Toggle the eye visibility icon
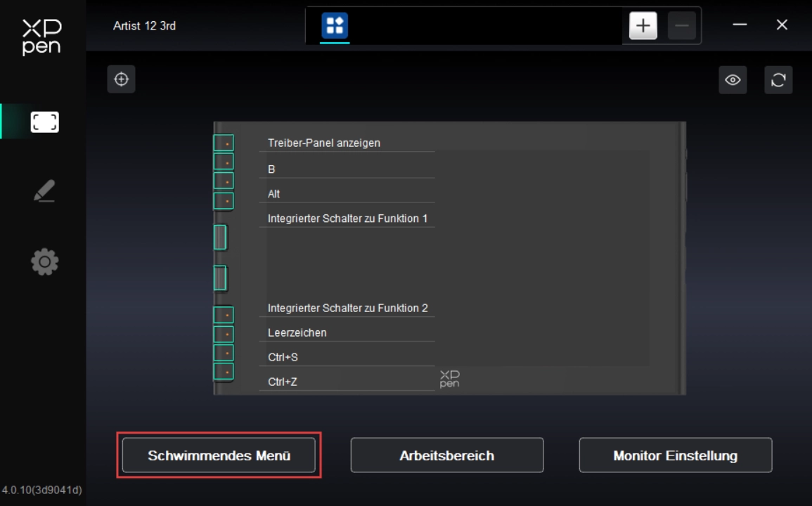812x506 pixels. (x=733, y=80)
